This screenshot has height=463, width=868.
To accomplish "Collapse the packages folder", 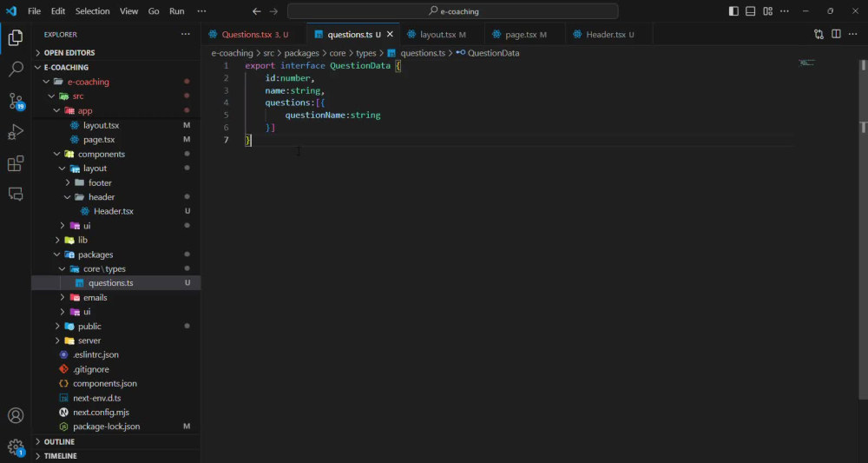I will [x=116, y=255].
